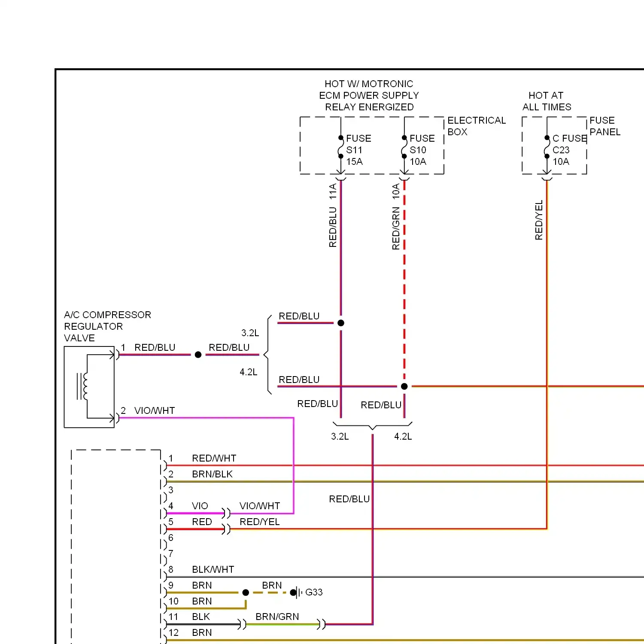Click the 'BRN' wire label at pin 10
The height and width of the screenshot is (644, 644).
point(202,601)
